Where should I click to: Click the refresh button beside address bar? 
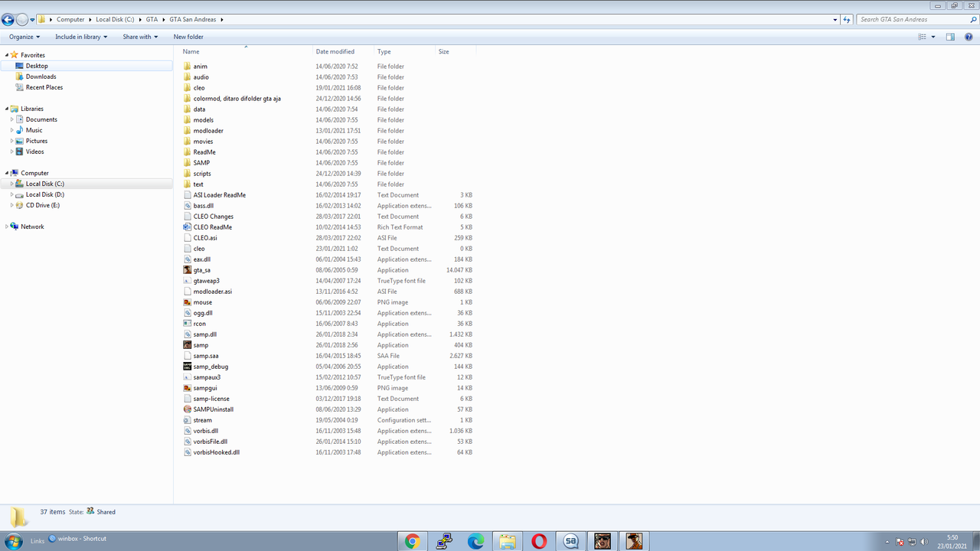(847, 19)
